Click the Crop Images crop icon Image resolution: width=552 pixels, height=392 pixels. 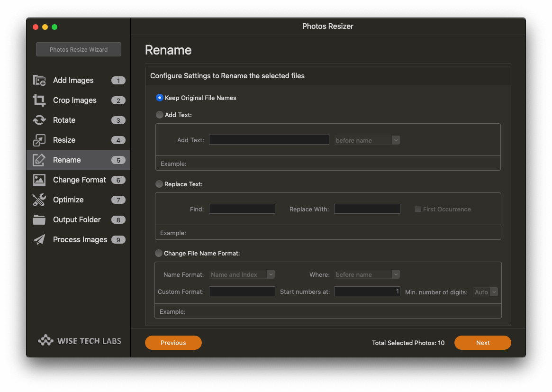[39, 100]
